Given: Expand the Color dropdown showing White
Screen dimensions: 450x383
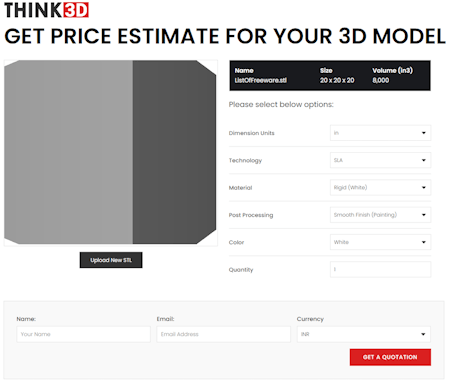Looking at the screenshot, I should pos(380,242).
